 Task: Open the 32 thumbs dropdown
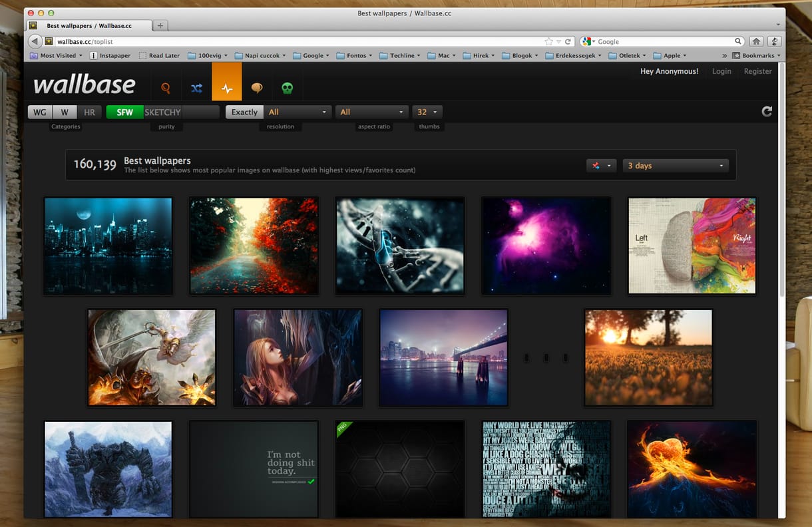(x=427, y=112)
